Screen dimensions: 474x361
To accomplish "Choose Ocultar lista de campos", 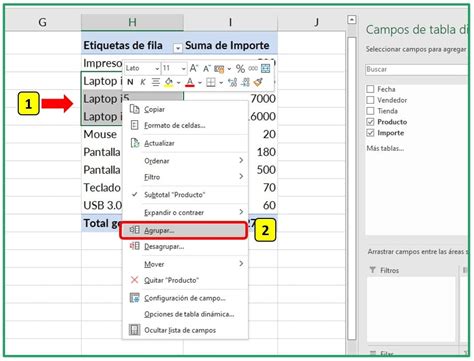I will click(x=185, y=330).
